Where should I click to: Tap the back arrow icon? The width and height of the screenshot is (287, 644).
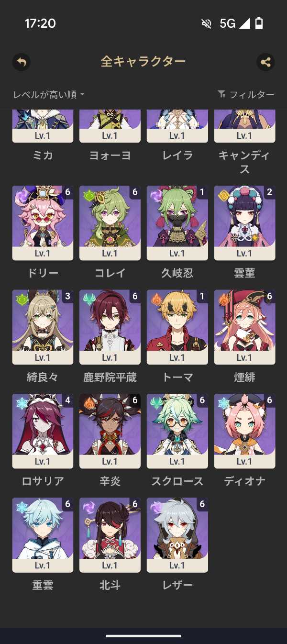coord(21,62)
